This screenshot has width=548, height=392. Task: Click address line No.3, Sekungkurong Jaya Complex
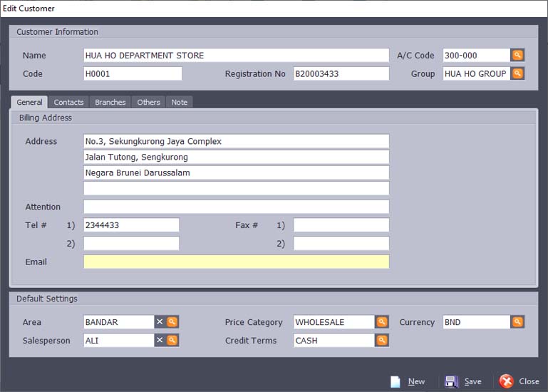point(237,141)
